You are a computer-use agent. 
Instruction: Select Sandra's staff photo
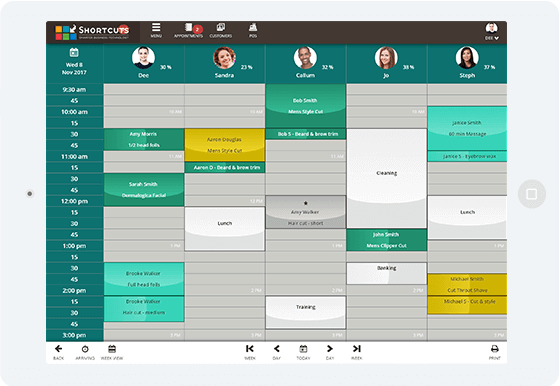click(x=224, y=57)
